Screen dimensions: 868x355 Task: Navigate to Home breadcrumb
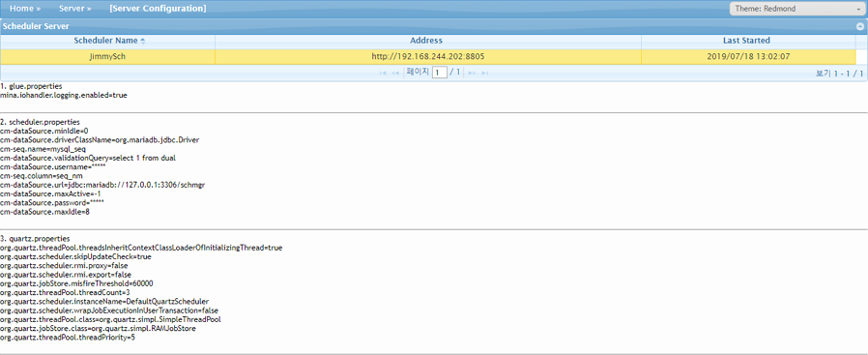(25, 9)
